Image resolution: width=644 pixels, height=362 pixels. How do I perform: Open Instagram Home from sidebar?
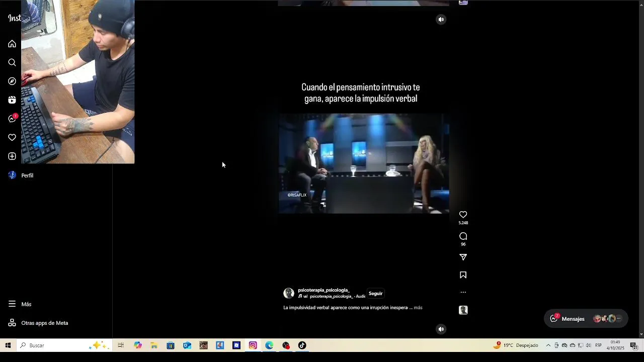pyautogui.click(x=12, y=44)
